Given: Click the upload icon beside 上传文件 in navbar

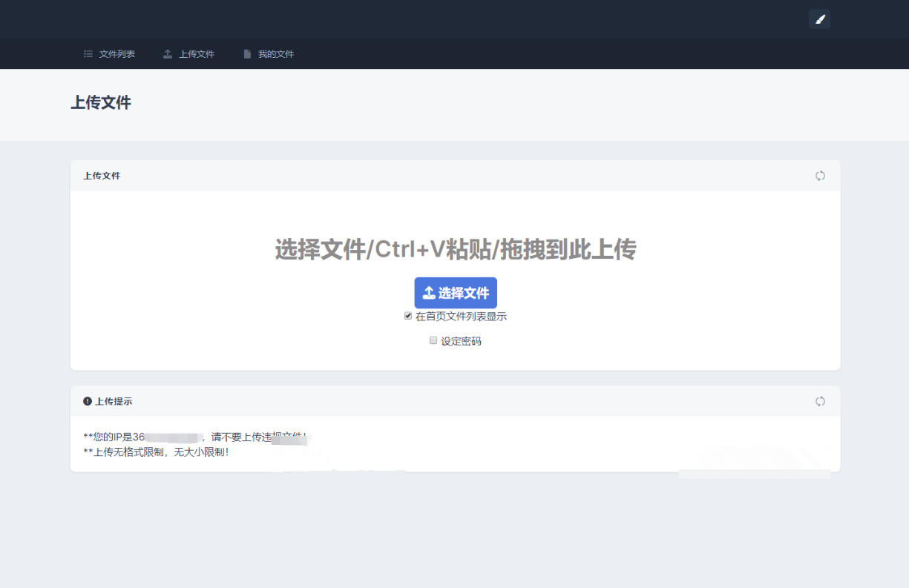Looking at the screenshot, I should (168, 54).
